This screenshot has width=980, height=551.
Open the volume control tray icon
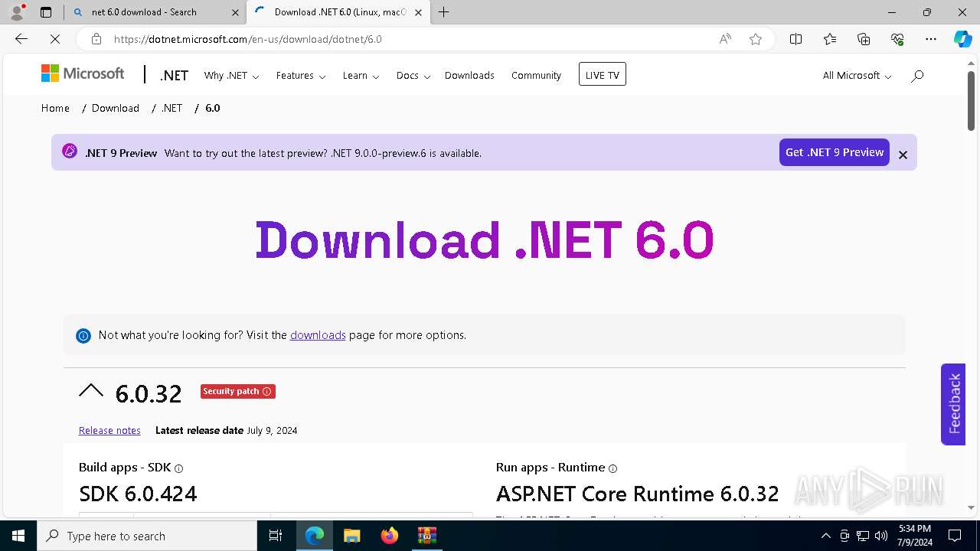coord(881,536)
